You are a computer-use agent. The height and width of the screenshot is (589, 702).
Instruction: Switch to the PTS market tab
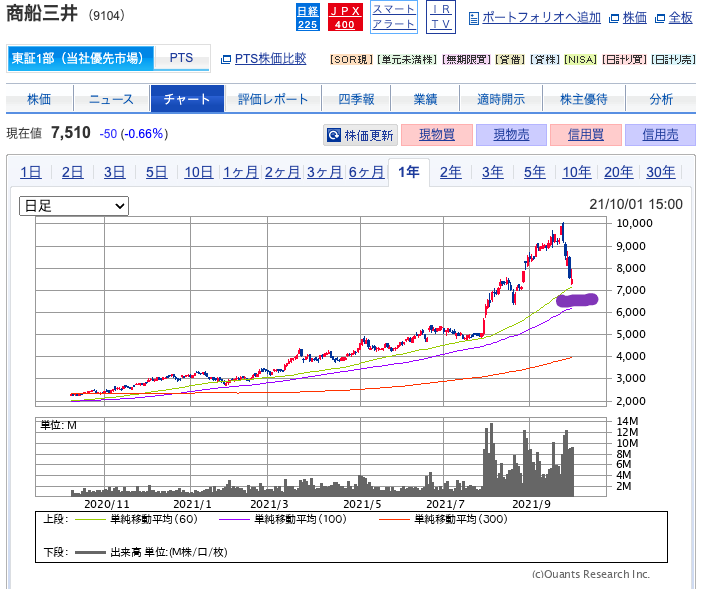pyautogui.click(x=181, y=58)
